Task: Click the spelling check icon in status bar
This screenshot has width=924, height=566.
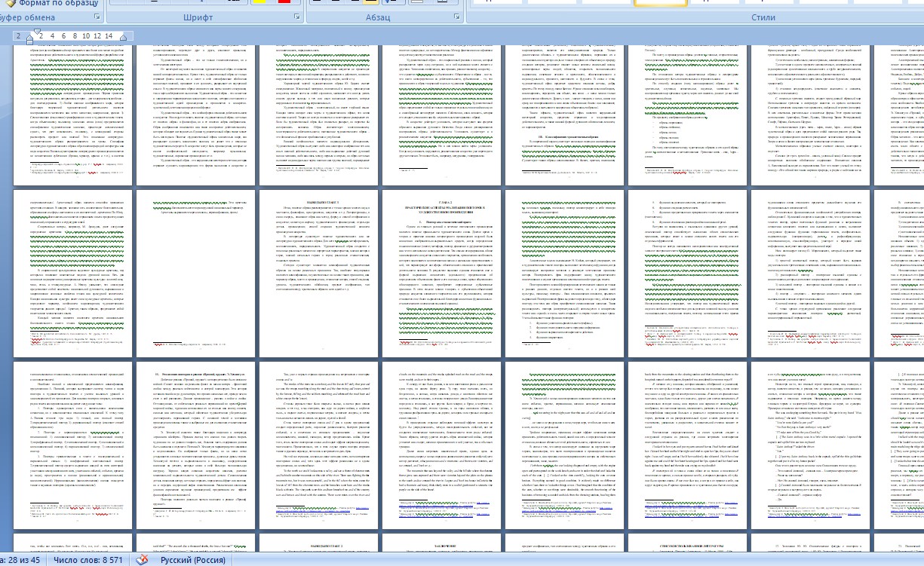Action: pos(141,560)
